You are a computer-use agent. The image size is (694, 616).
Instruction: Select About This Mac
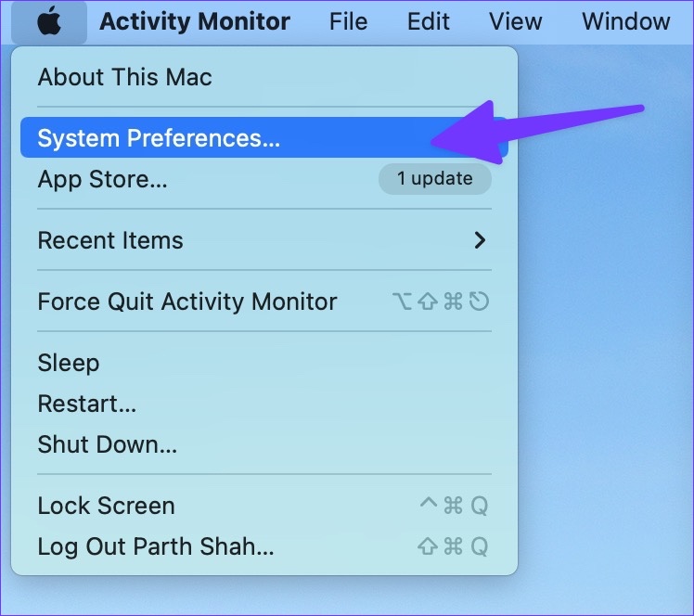[x=264, y=77]
